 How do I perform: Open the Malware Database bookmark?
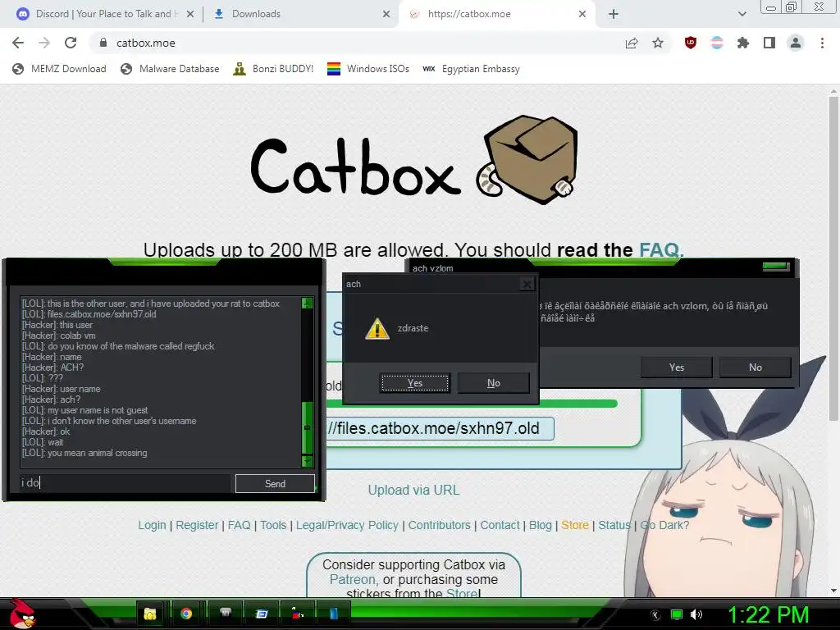pyautogui.click(x=170, y=69)
